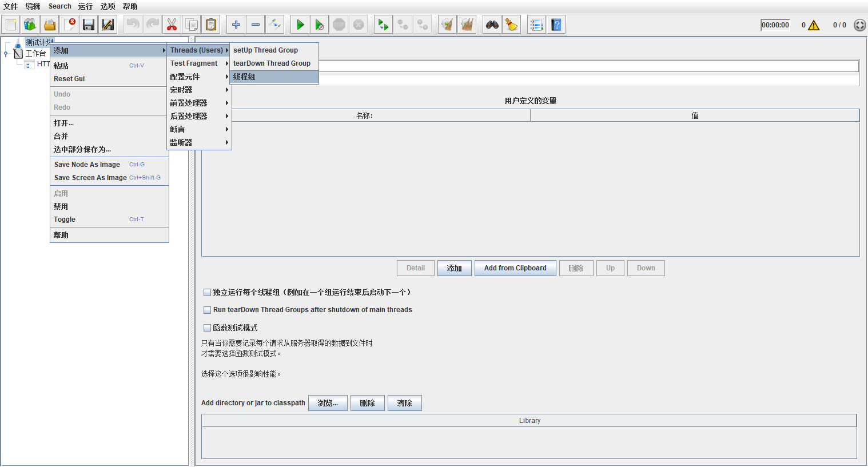Open a new test plan
The width and height of the screenshot is (868, 467).
click(10, 24)
